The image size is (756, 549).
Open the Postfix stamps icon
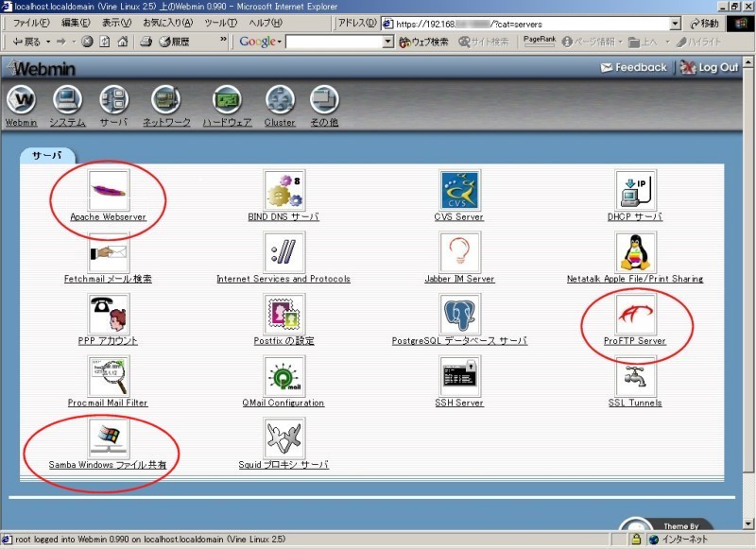[x=284, y=314]
